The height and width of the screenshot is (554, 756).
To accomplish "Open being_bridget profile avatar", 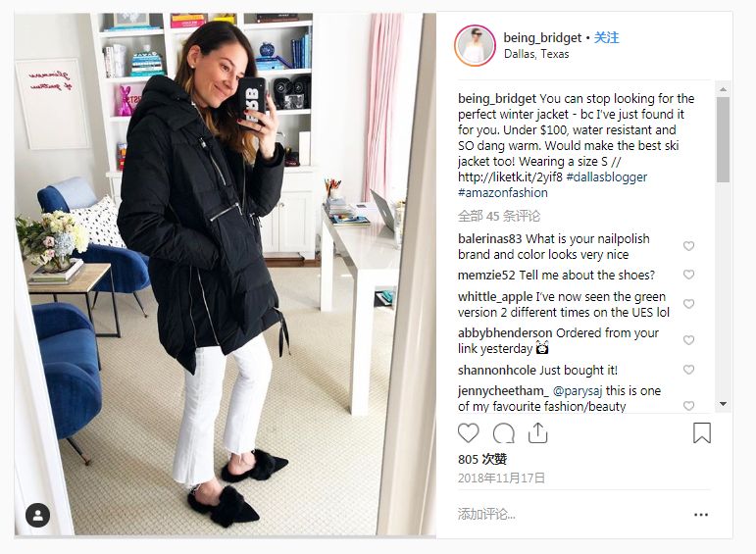I will [x=475, y=46].
